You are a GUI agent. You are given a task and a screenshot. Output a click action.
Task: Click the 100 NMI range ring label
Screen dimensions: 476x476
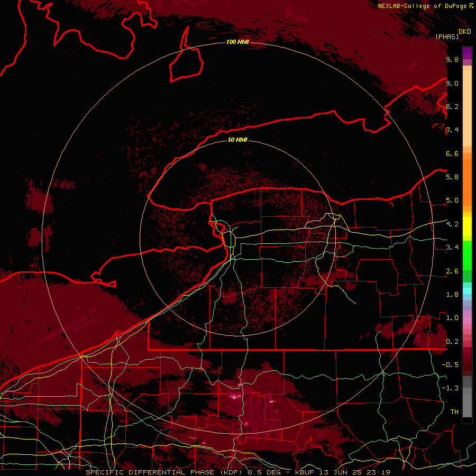click(x=237, y=42)
